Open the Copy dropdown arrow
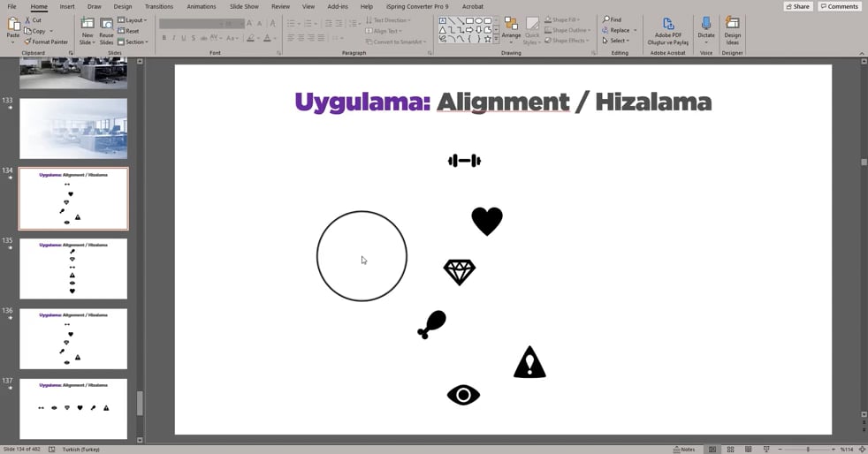This screenshot has height=454, width=868. click(x=51, y=31)
